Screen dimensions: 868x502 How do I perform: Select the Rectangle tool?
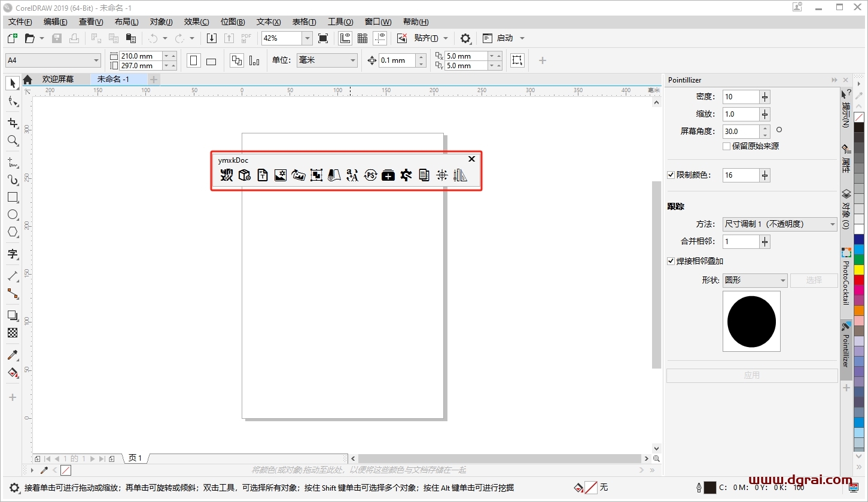tap(13, 197)
